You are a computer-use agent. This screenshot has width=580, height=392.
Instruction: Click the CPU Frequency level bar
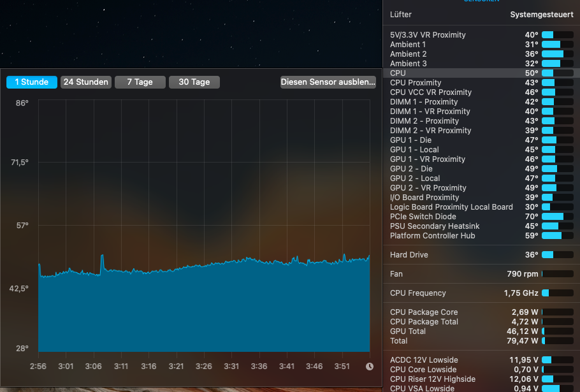pyautogui.click(x=558, y=293)
